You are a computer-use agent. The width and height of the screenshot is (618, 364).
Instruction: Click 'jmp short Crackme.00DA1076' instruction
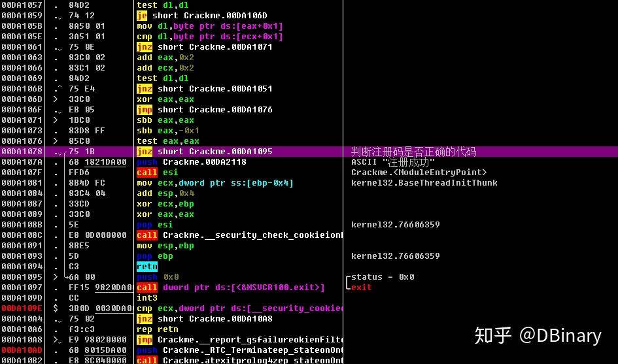(x=205, y=110)
